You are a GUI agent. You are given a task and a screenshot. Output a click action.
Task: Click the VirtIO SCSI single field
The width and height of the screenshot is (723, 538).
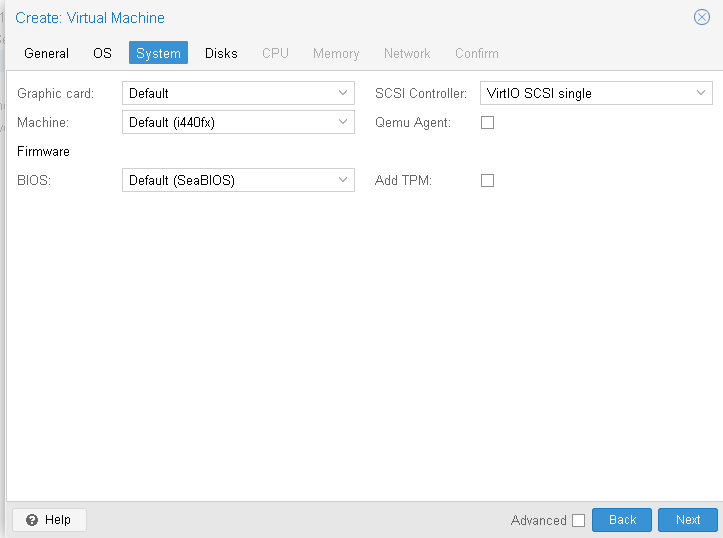tap(596, 93)
